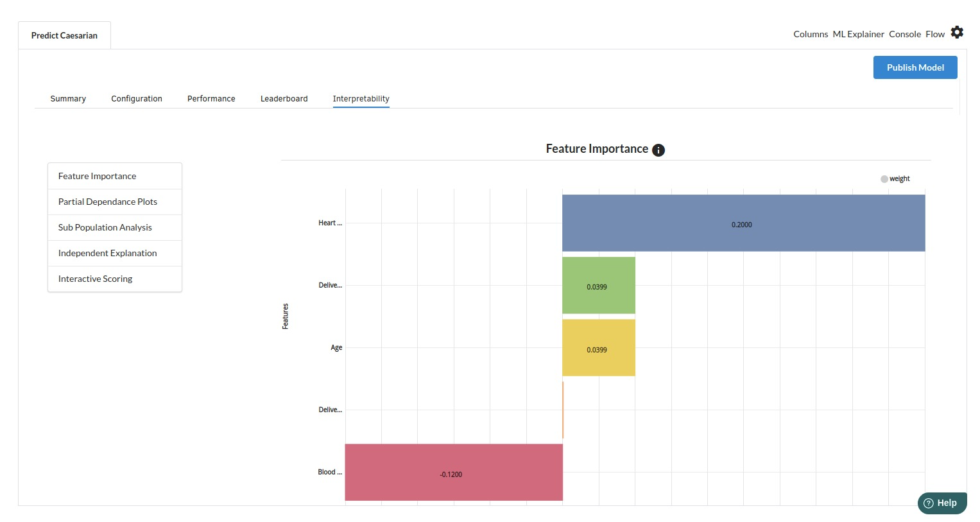
Task: Click the blue Heart bar valued 0.2000
Action: [743, 223]
